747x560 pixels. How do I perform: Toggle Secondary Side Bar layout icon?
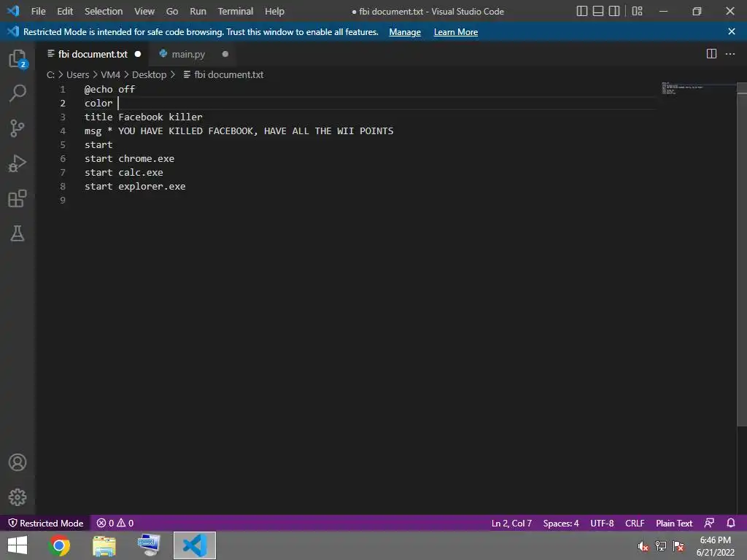click(x=614, y=11)
